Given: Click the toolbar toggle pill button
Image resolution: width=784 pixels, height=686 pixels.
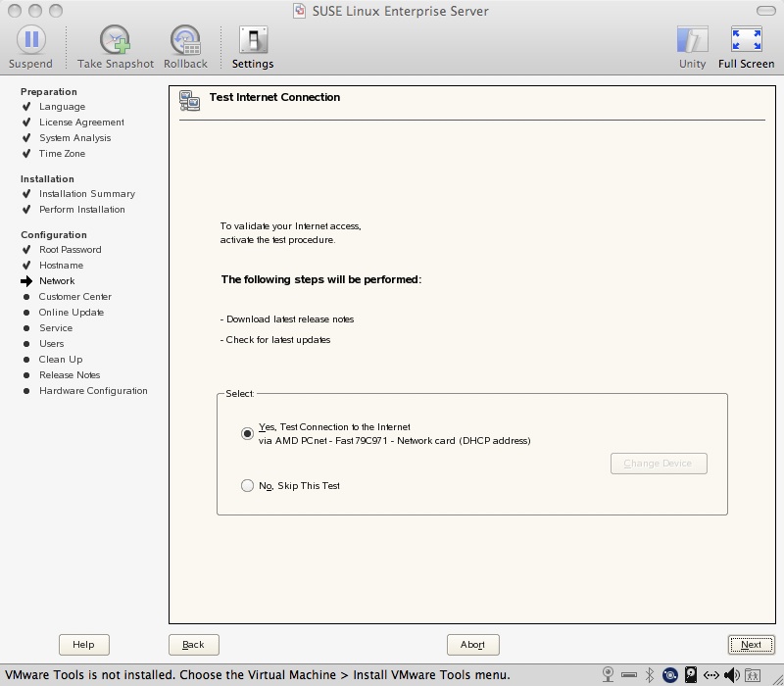Looking at the screenshot, I should tap(766, 11).
